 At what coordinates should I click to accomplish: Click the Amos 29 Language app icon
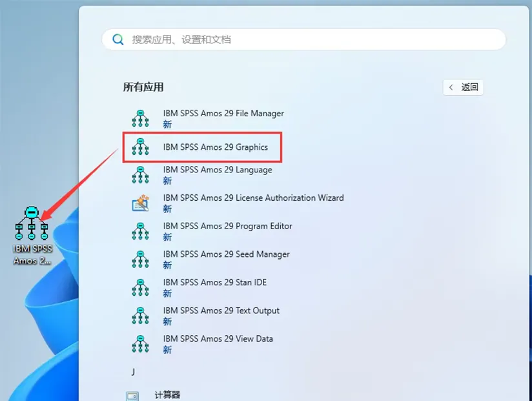[x=141, y=175]
